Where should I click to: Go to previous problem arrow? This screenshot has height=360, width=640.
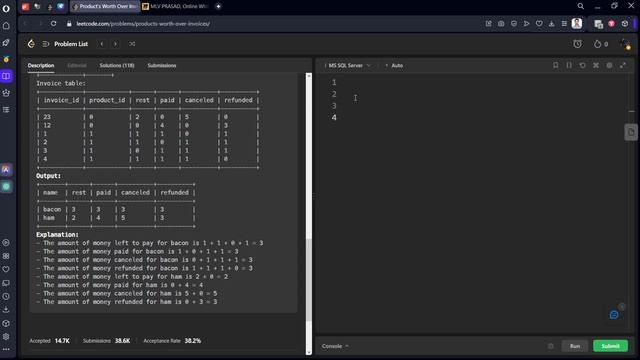(x=102, y=44)
